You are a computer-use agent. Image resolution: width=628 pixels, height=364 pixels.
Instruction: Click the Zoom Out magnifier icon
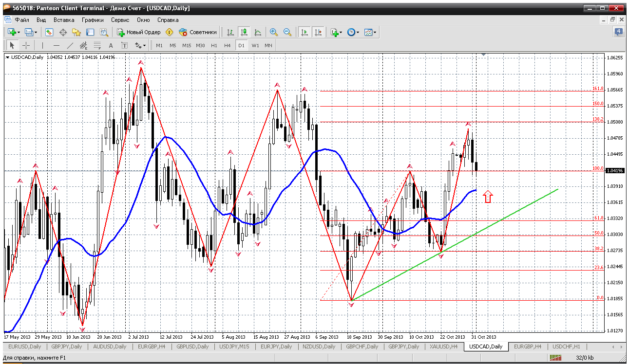click(x=287, y=32)
